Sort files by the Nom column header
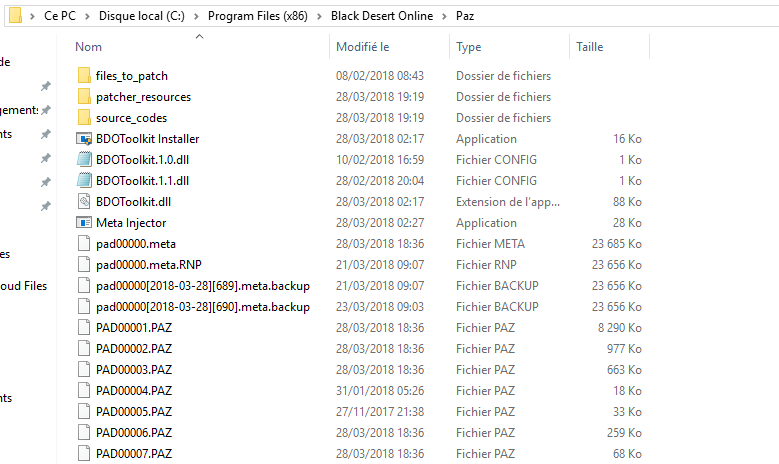This screenshot has height=464, width=779. [x=89, y=47]
